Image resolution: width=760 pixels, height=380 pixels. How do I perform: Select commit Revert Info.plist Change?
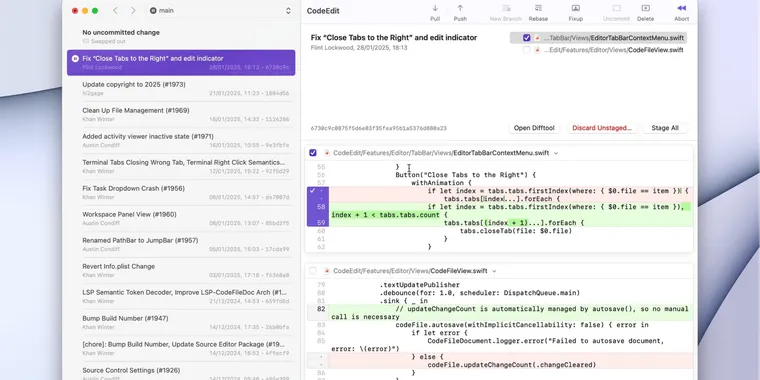coord(181,270)
